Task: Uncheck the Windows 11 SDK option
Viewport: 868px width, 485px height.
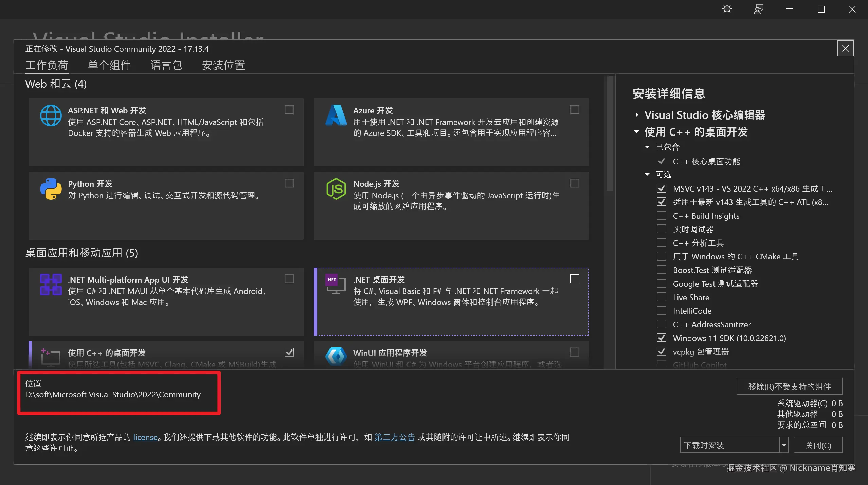Action: (662, 338)
